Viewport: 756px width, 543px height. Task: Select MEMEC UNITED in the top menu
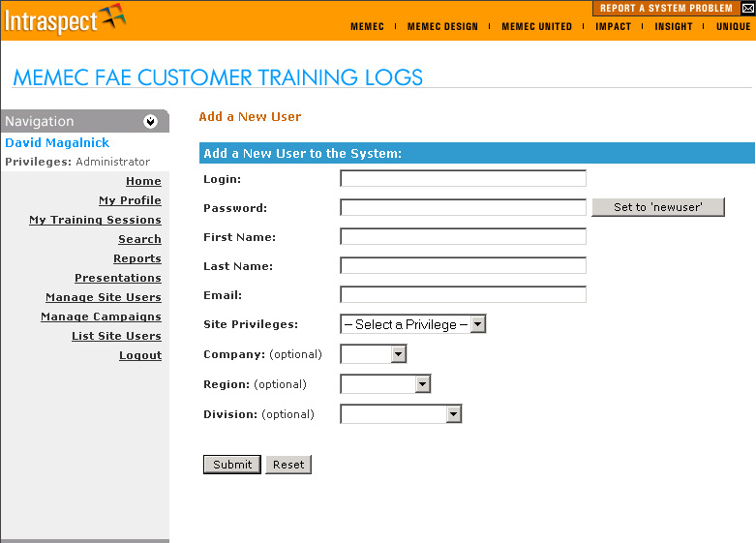[x=536, y=26]
